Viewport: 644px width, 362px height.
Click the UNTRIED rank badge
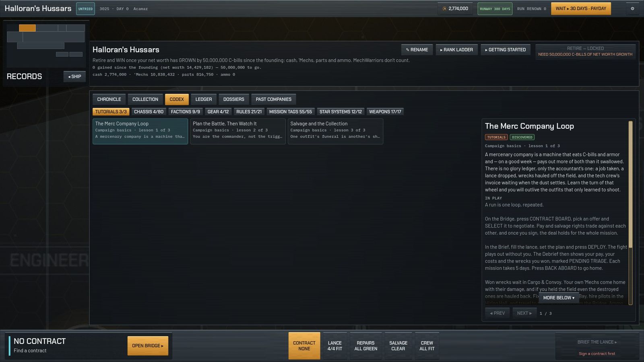[85, 8]
